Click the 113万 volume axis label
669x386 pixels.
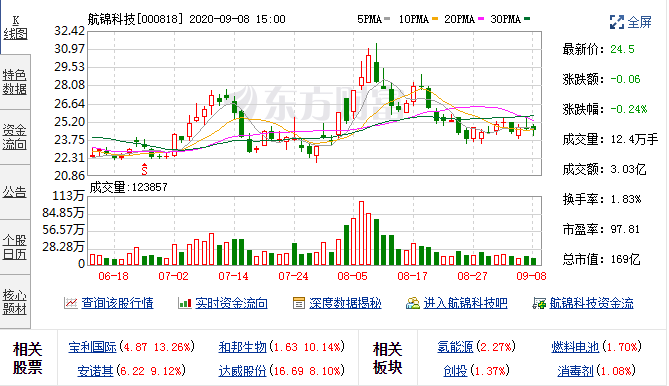(68, 196)
